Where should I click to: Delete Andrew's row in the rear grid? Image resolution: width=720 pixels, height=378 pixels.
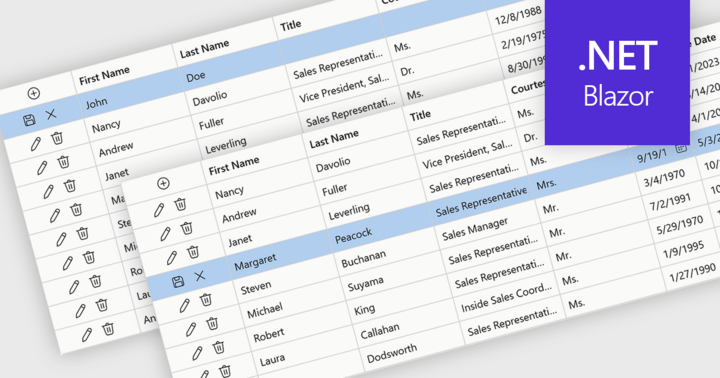pos(63,162)
